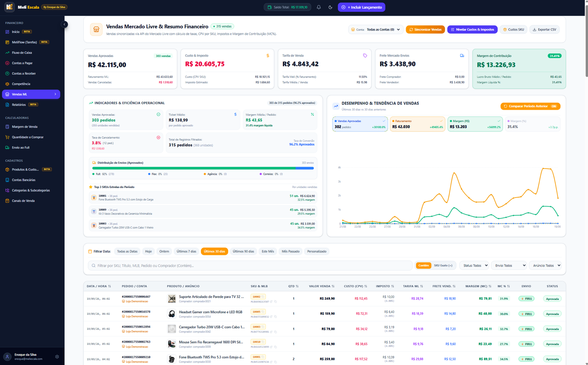
Task: Click the dollar icon on Ticket Médio tile
Action: click(236, 115)
